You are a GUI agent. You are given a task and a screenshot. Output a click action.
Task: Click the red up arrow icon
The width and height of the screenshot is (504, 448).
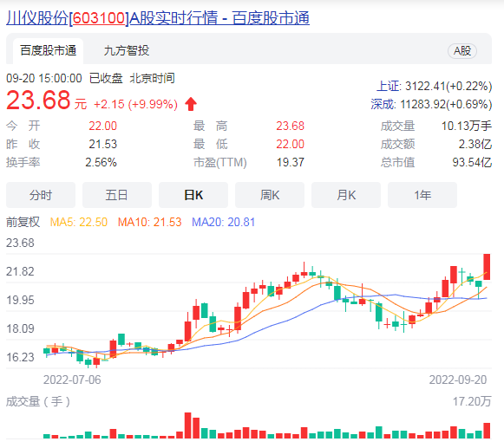[x=191, y=104]
